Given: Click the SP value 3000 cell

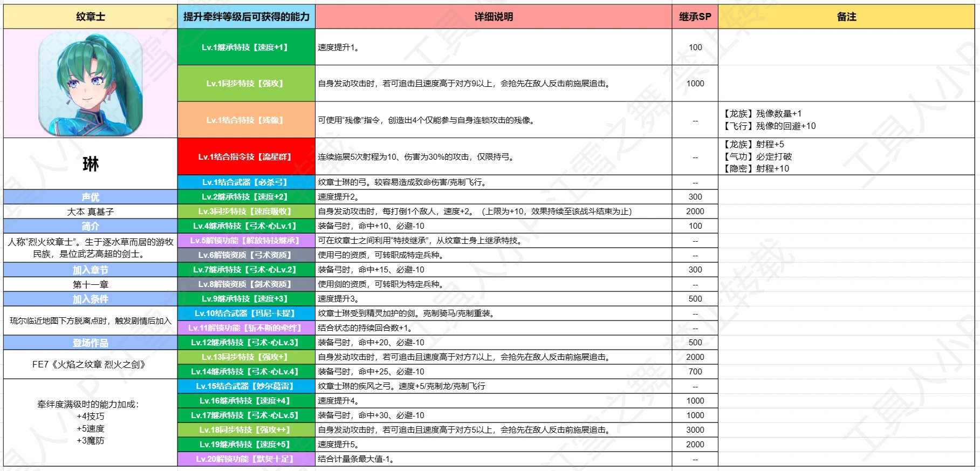Looking at the screenshot, I should coord(695,430).
